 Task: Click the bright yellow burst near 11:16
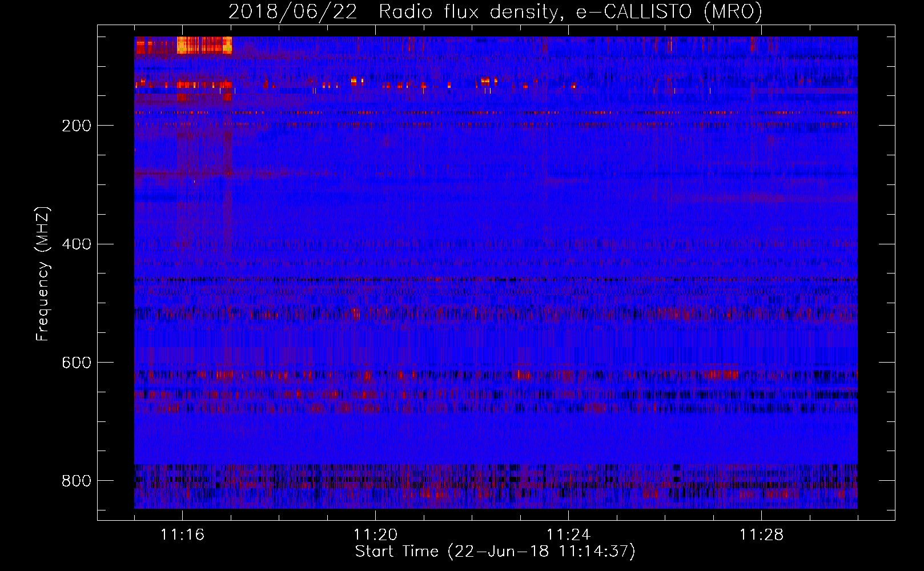pos(204,45)
